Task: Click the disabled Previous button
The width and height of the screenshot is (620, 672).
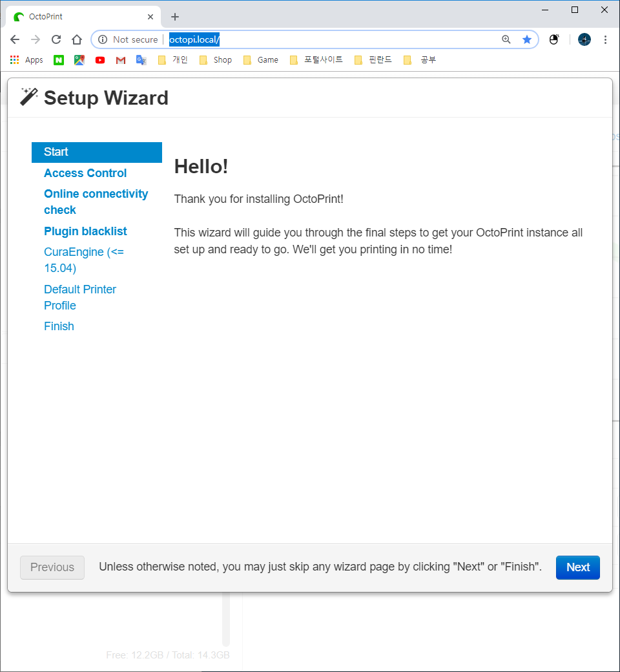Action: pyautogui.click(x=52, y=567)
